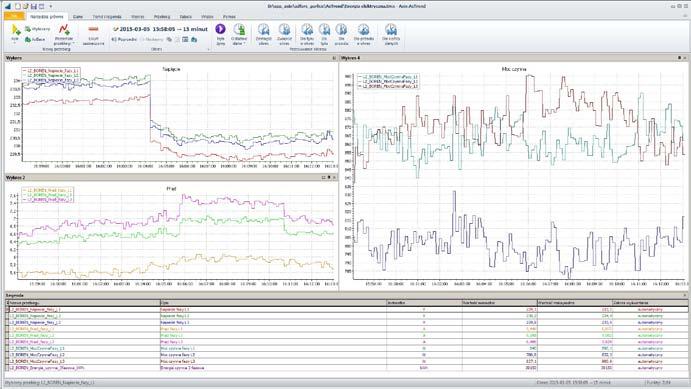Screen dimensions: 691x389
Task: Click Usuń zaznaczone ribbon button
Action: click(x=93, y=35)
